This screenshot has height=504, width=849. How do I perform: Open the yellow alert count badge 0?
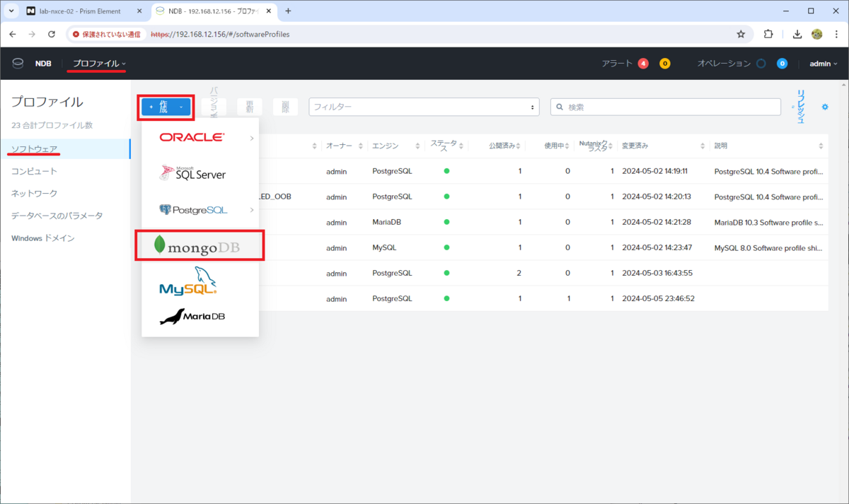pos(664,64)
